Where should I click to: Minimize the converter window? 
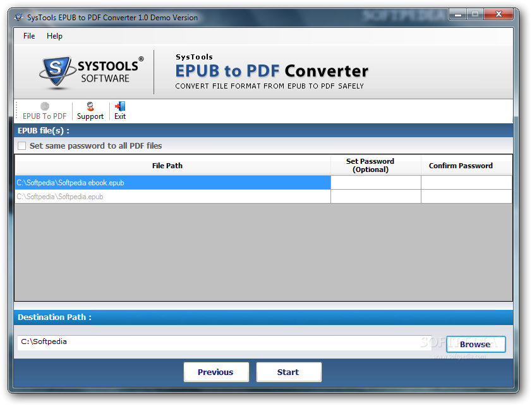click(458, 15)
